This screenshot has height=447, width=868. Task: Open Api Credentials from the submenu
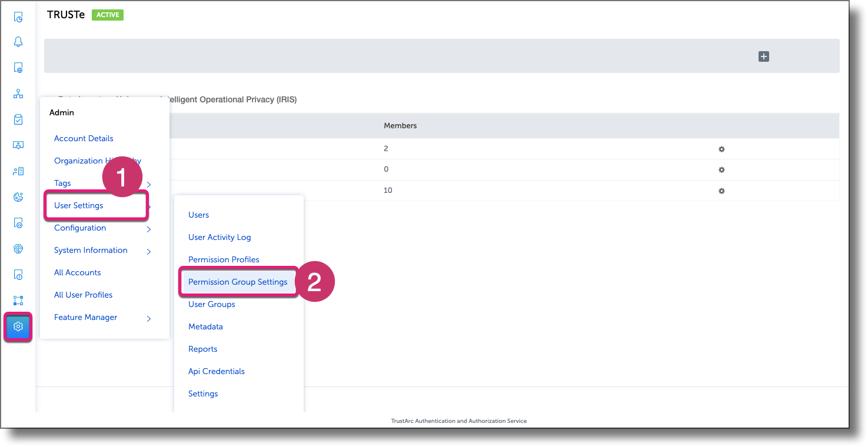tap(216, 371)
